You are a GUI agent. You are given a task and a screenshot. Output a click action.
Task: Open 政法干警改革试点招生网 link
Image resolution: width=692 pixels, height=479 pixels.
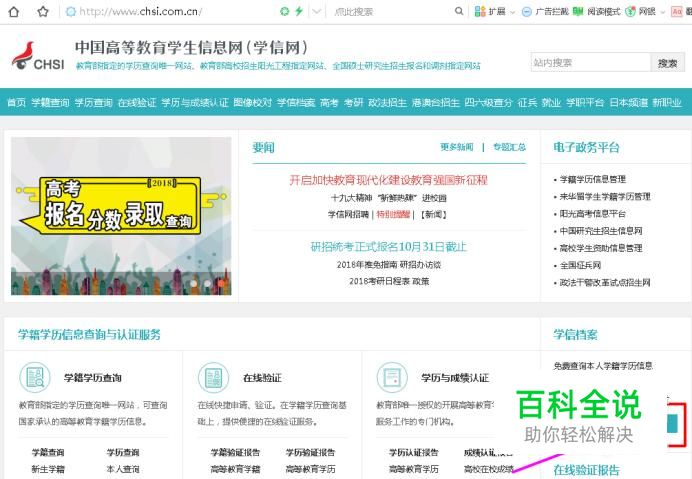[605, 283]
